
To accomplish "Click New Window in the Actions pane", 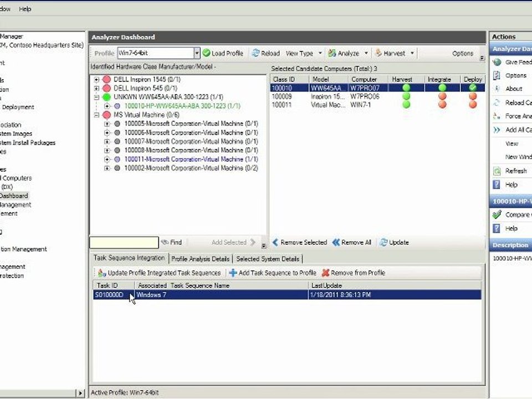I will (519, 157).
